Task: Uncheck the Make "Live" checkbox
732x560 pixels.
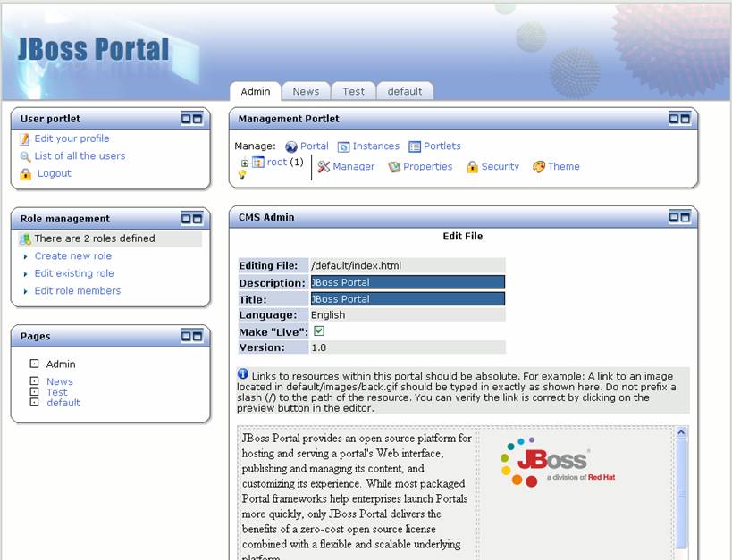Action: click(x=319, y=331)
